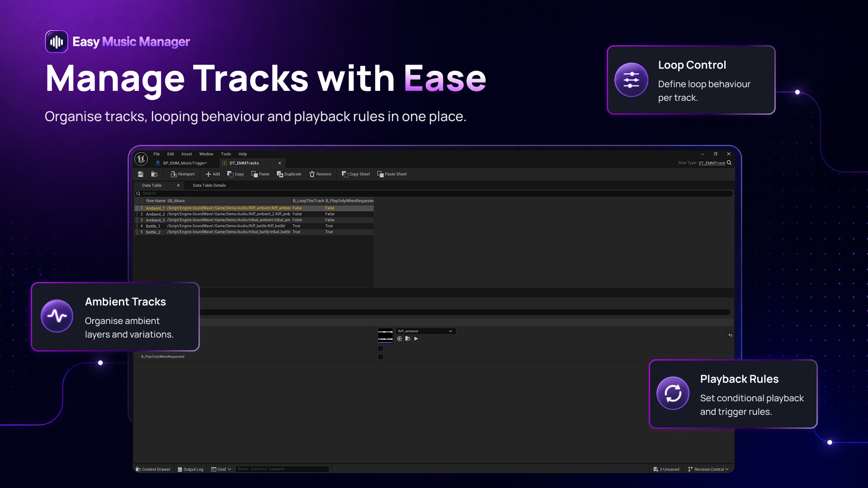The width and height of the screenshot is (868, 488).
Task: Open the Tools menu
Action: tap(226, 154)
